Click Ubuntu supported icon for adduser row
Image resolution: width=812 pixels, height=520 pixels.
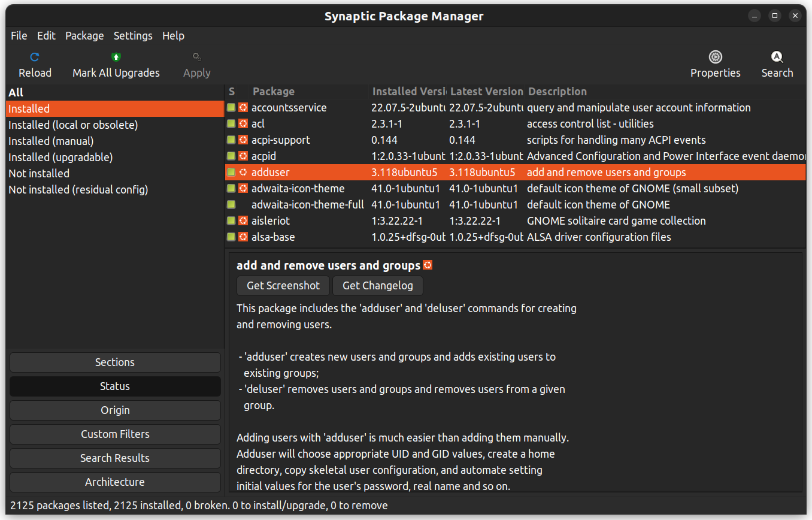click(x=243, y=173)
